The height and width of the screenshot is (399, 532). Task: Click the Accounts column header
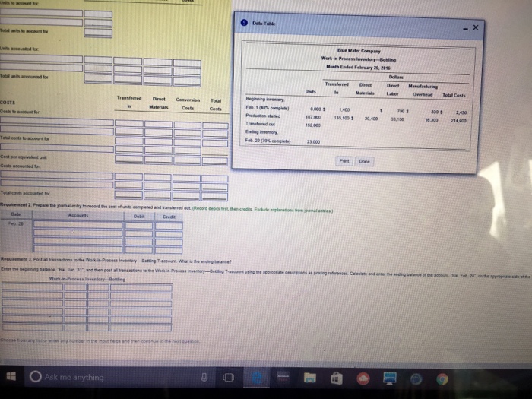78,215
